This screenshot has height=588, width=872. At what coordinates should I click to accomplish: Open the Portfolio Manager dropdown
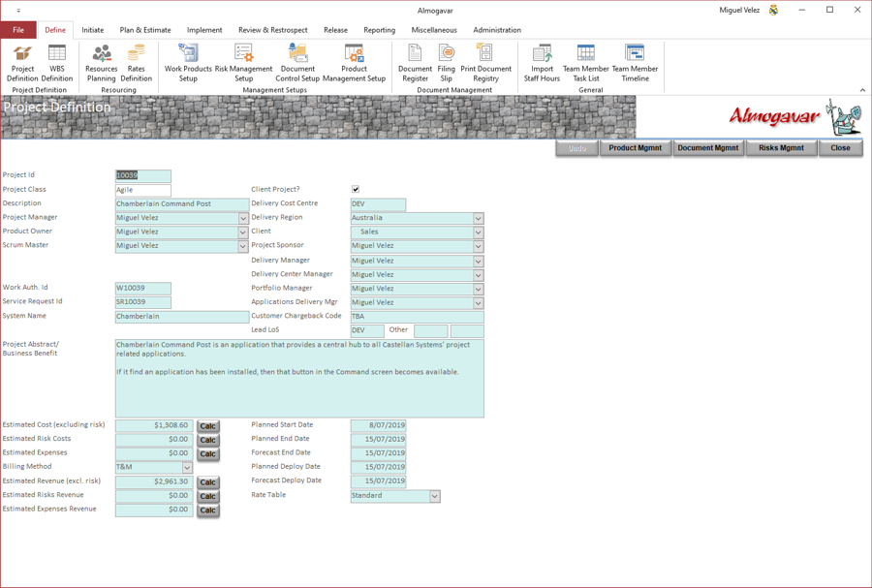pyautogui.click(x=479, y=289)
